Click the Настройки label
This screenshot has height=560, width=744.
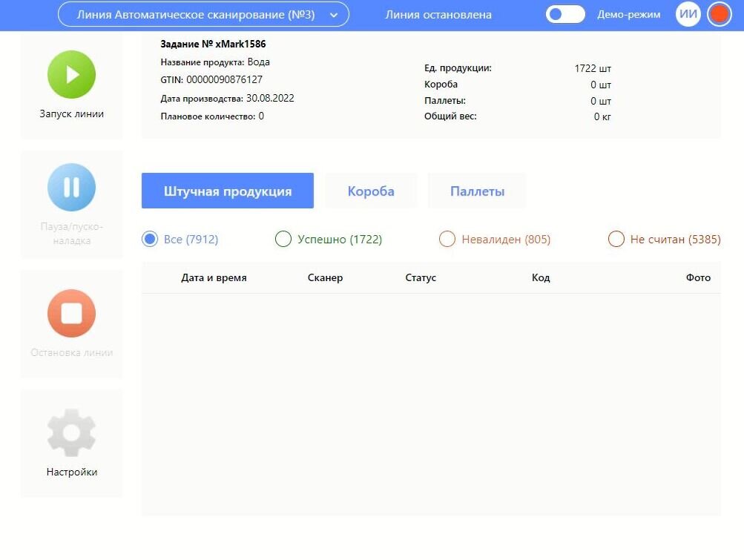coord(72,472)
